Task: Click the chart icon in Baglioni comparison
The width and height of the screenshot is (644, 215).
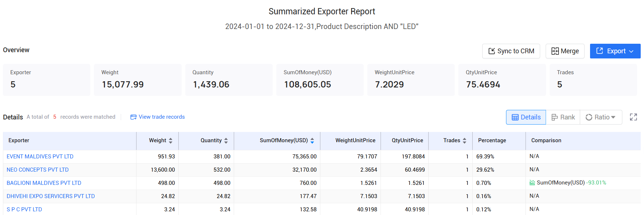Action: (532, 183)
